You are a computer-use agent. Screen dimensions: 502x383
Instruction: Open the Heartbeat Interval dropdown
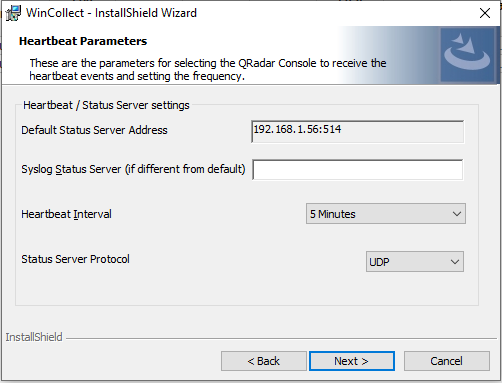(x=386, y=214)
